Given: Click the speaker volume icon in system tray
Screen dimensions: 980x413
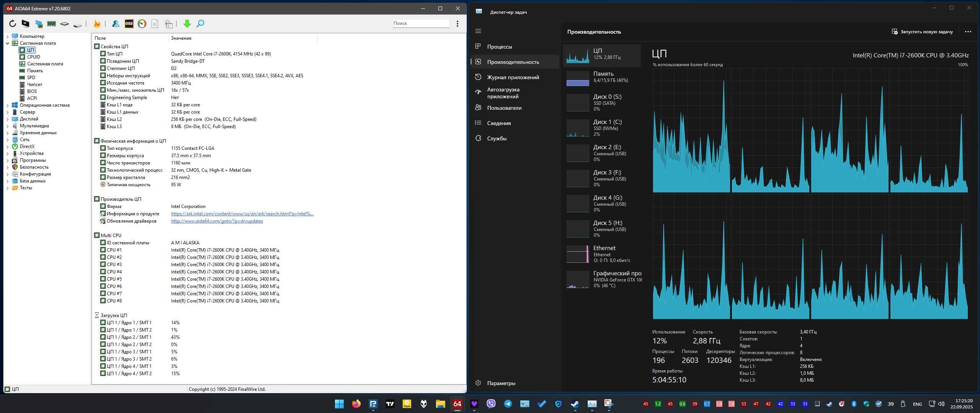Looking at the screenshot, I should (941, 404).
